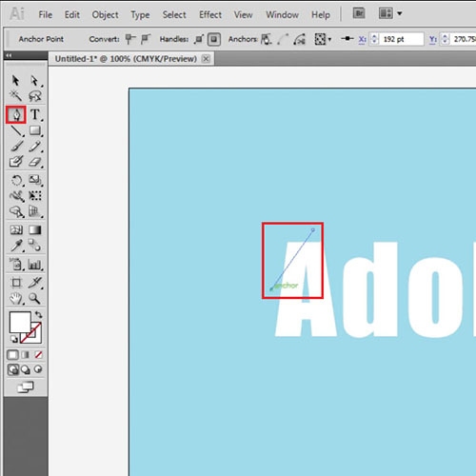Launch Adobe Bridge with the Br icon

point(359,13)
